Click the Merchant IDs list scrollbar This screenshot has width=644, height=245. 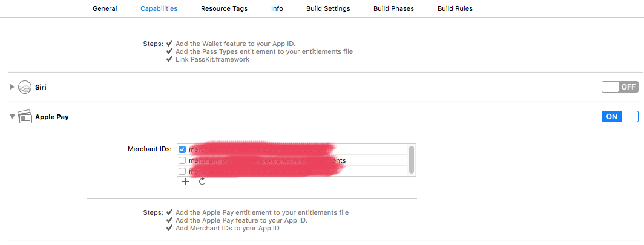tap(412, 159)
